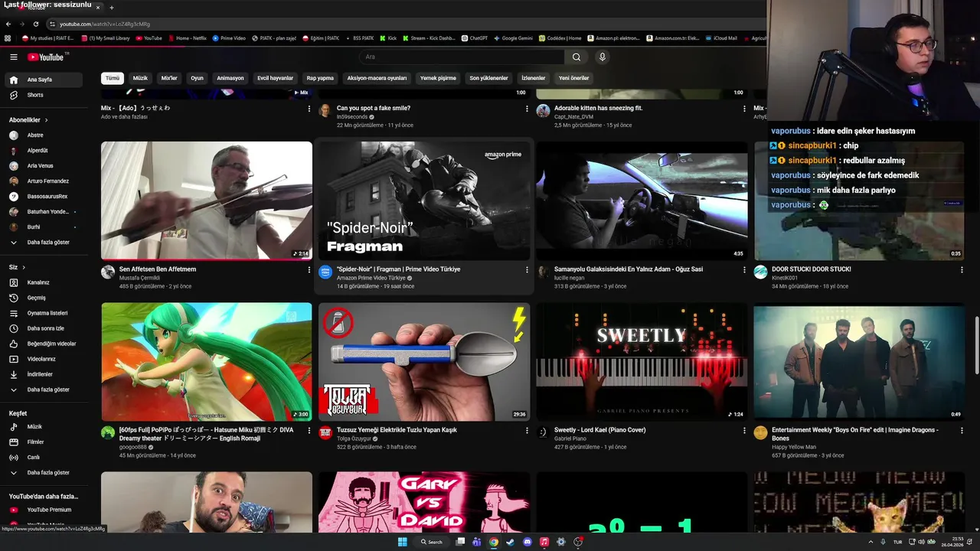Image resolution: width=980 pixels, height=551 pixels.
Task: Open options for DOOR STUCK video
Action: 962,270
